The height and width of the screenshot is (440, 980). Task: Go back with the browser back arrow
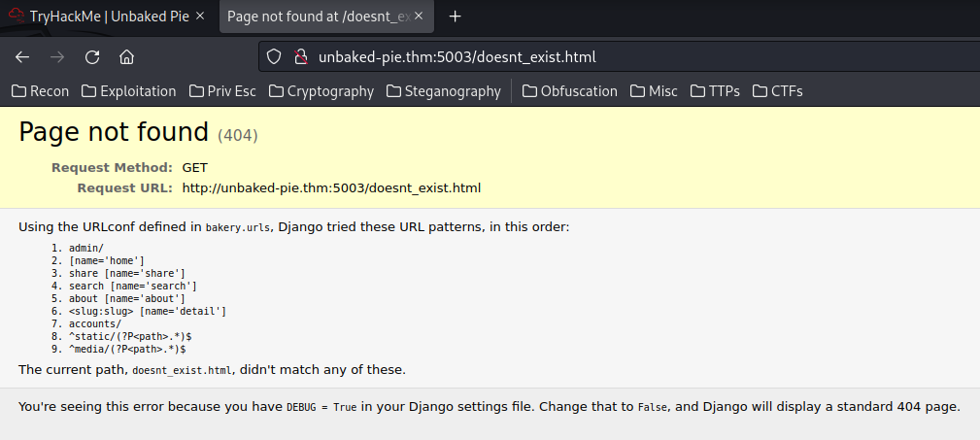[x=22, y=57]
